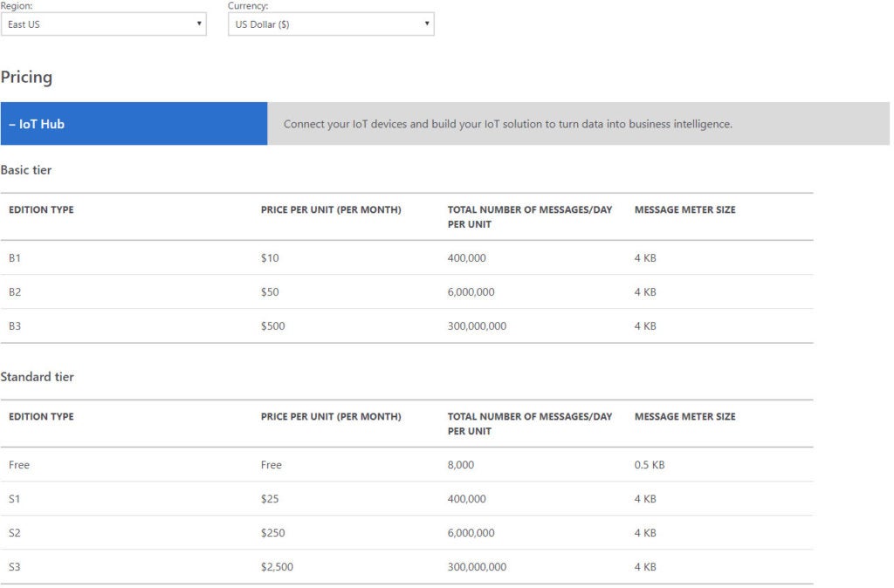
Task: Click the IoT Hub description text
Action: tap(507, 124)
